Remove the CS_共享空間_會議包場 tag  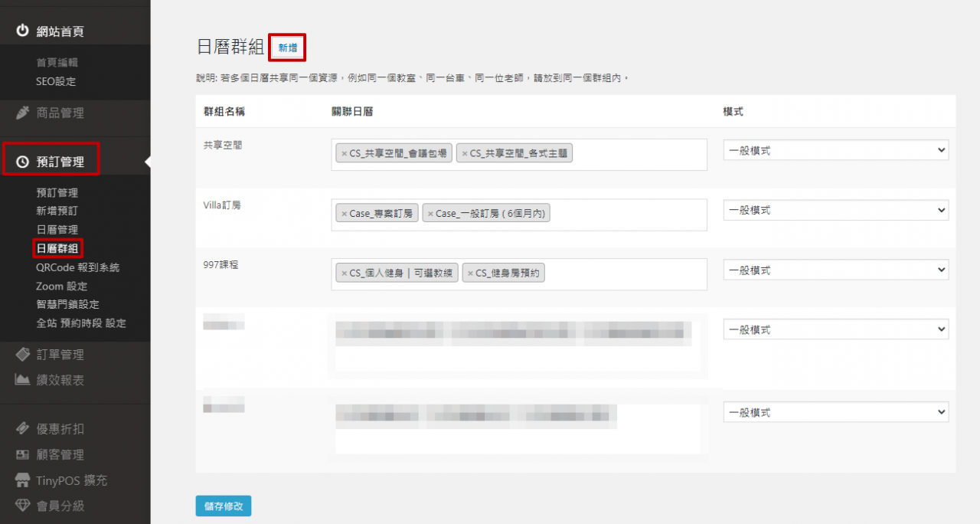(x=344, y=153)
